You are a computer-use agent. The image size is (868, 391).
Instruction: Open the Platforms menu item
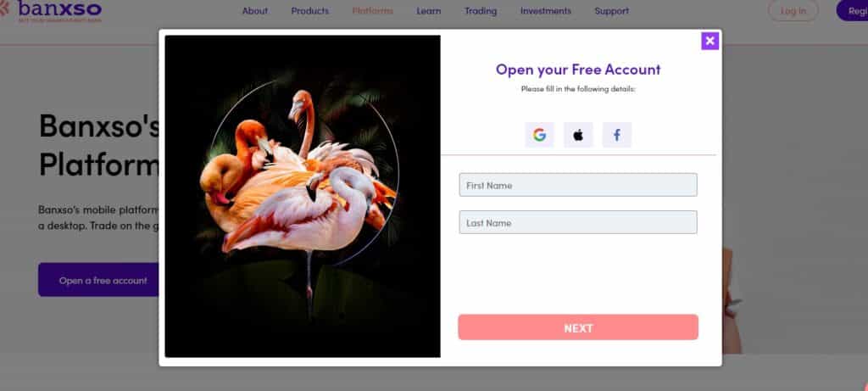(x=373, y=11)
